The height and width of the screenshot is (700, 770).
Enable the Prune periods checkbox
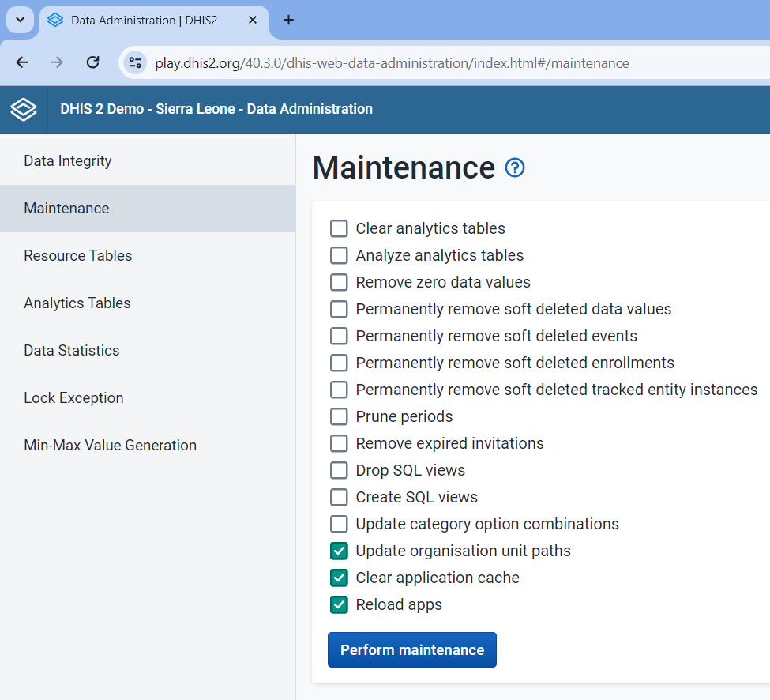(x=339, y=416)
